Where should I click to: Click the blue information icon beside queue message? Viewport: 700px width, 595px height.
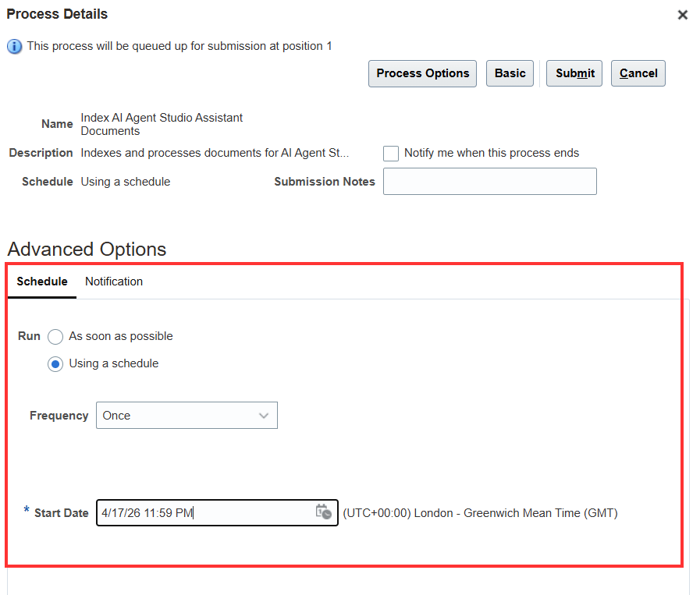14,47
